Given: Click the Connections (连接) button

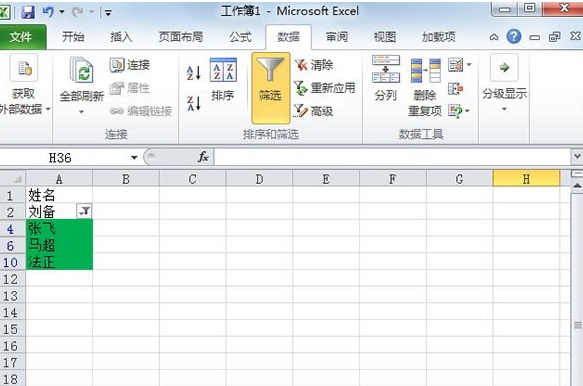Looking at the screenshot, I should coord(130,65).
